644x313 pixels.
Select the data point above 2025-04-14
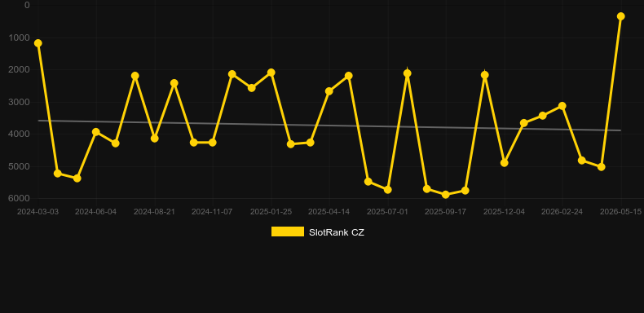point(329,91)
